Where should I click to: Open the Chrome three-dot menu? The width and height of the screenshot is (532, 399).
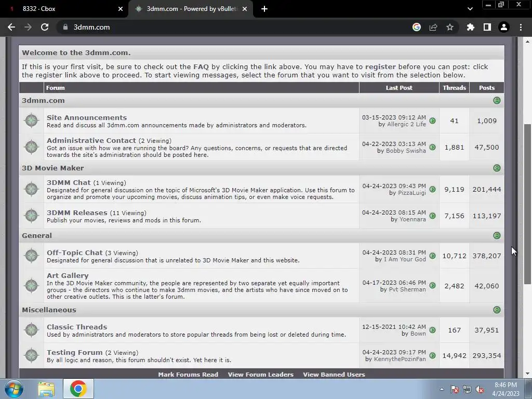[521, 27]
